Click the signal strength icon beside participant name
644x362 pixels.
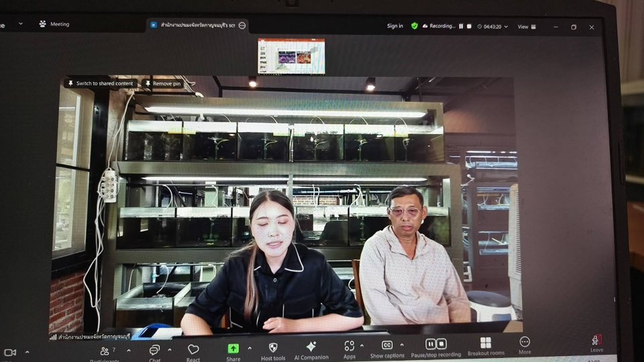53,337
